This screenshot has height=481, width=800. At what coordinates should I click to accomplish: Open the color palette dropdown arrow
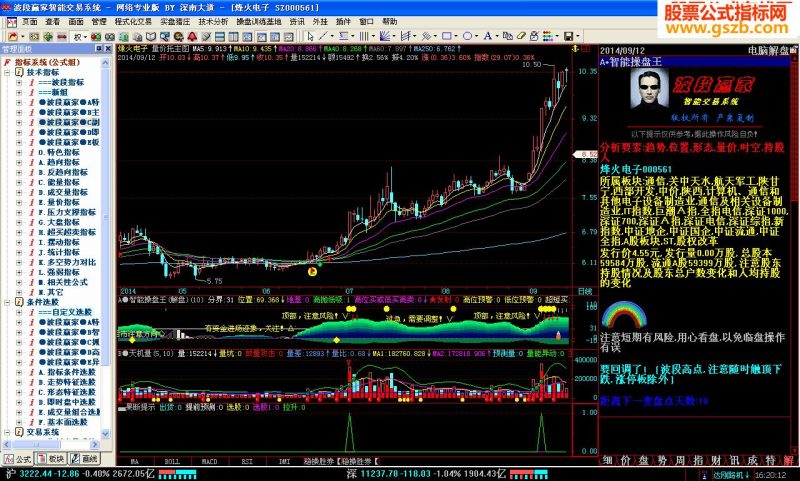pos(557,36)
